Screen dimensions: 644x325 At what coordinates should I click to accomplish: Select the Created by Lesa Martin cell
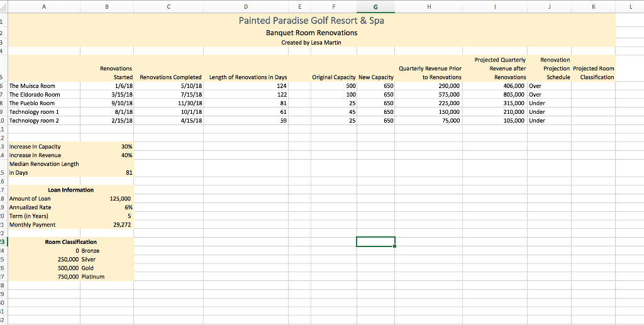311,42
